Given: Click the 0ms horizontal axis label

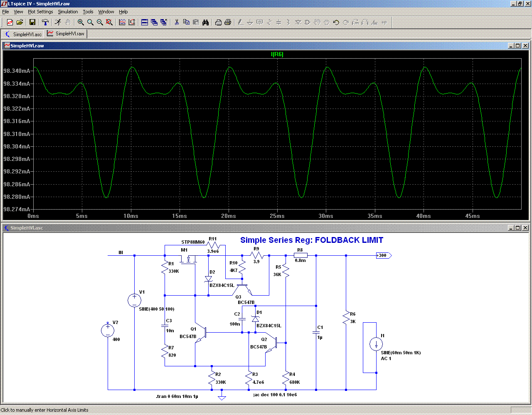Looking at the screenshot, I should coord(33,216).
